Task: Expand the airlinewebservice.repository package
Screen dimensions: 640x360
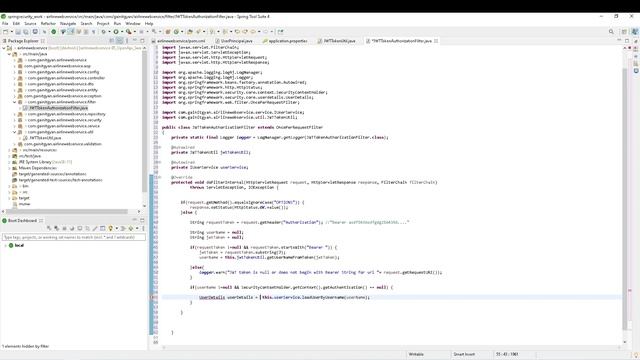Action: [x=15, y=114]
